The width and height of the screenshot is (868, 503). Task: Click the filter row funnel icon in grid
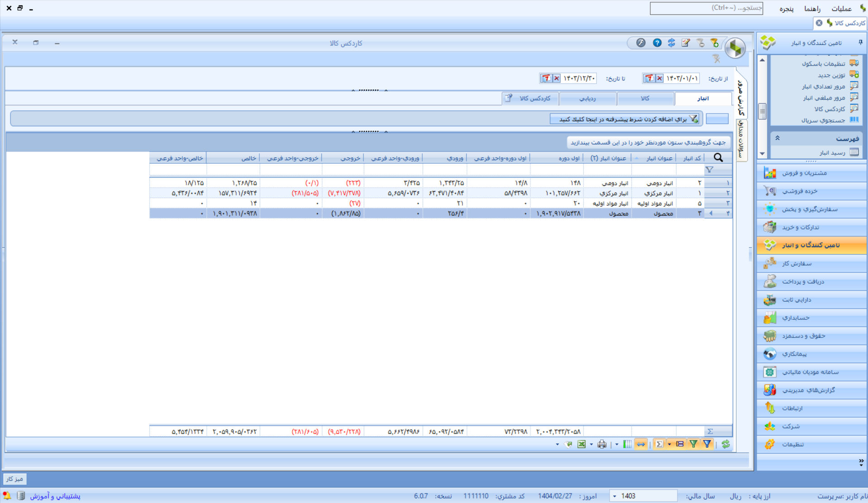[x=709, y=170]
